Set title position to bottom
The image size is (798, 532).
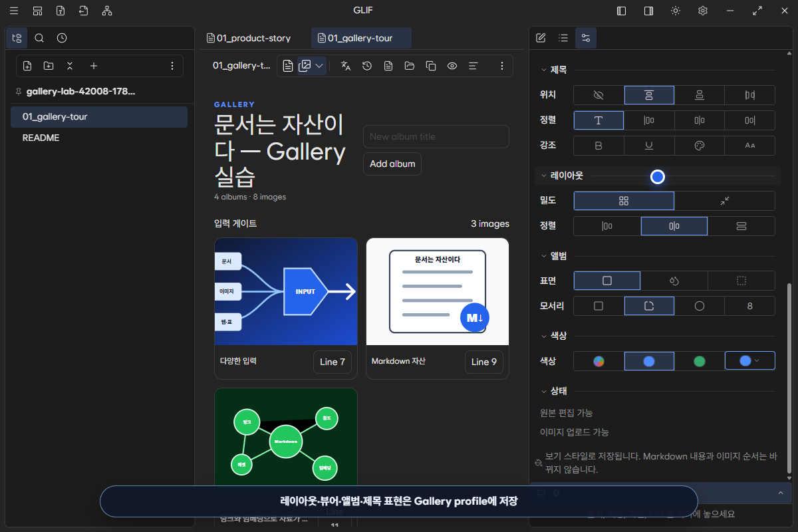(700, 95)
